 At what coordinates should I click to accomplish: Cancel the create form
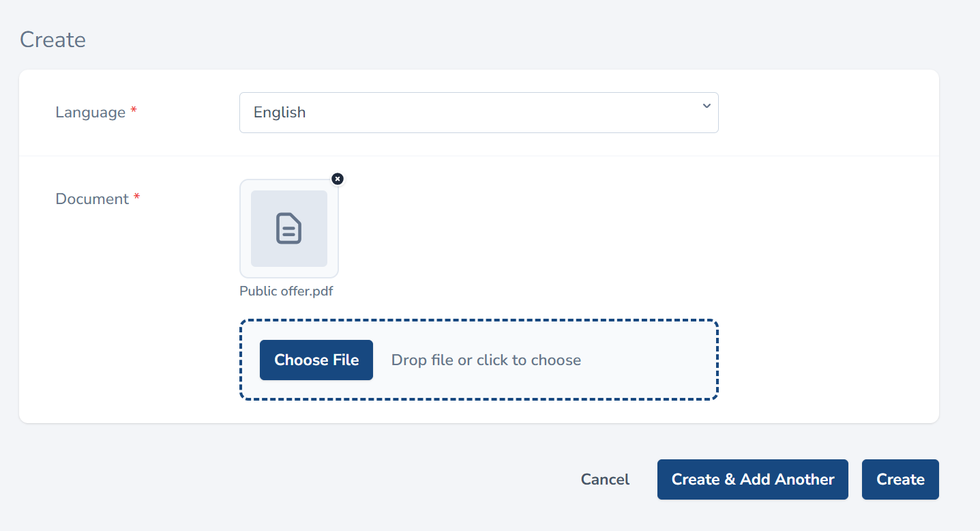coord(605,480)
